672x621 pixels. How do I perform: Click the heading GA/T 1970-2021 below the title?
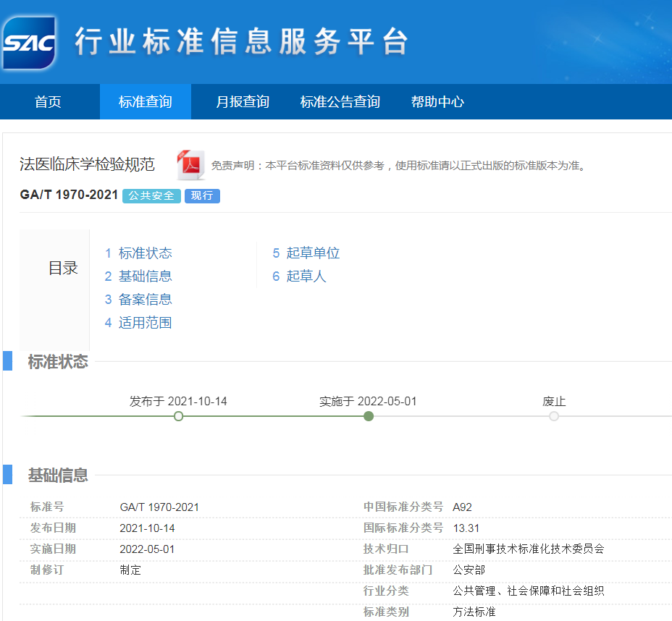[69, 195]
